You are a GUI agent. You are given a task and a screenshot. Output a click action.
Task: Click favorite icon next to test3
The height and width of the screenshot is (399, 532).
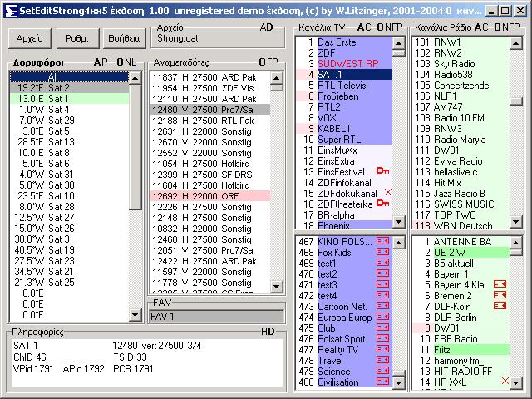(382, 284)
